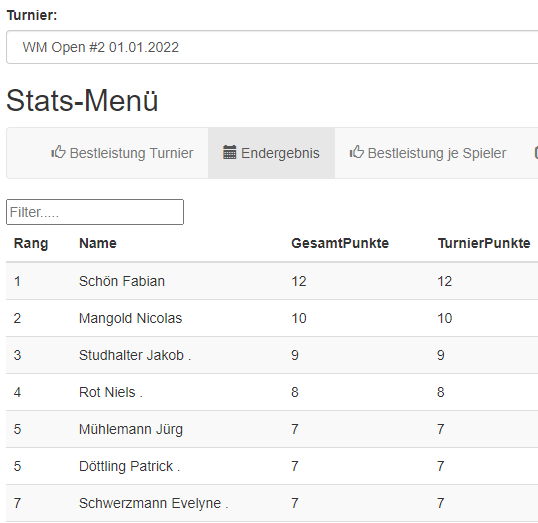Sort by TurnierPunkte column header
Image resolution: width=538 pixels, height=523 pixels.
[484, 243]
